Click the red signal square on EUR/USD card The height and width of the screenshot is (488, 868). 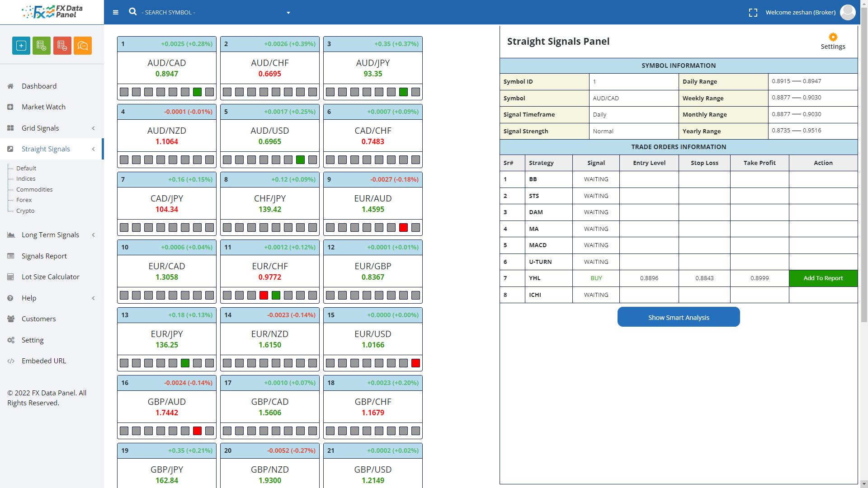tap(415, 363)
